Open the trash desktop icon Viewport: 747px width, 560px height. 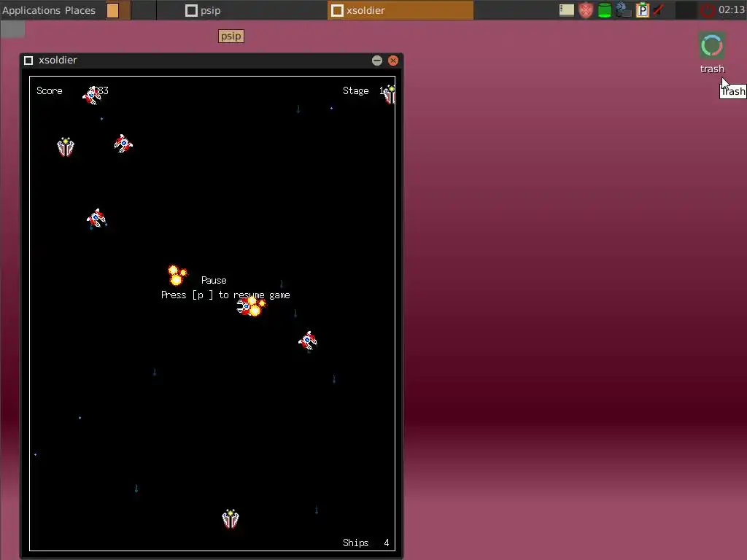coord(712,52)
